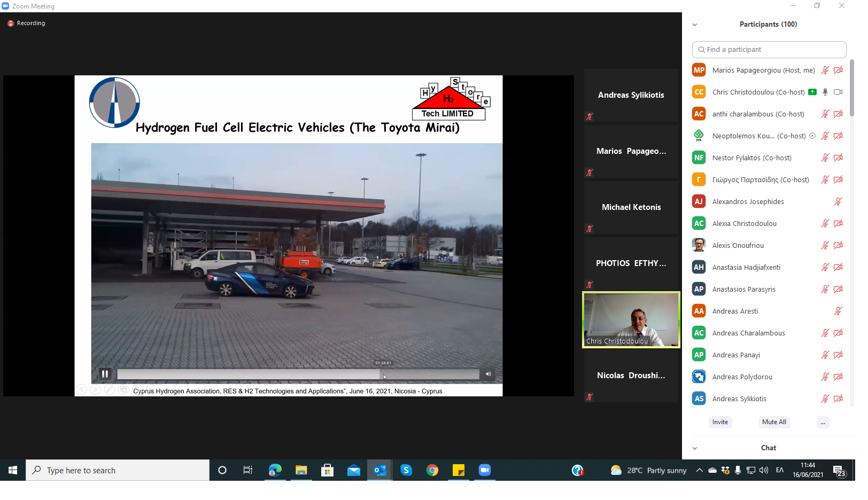Select participant Andreas Charalambous
Screen dimensions: 868x500
pos(768,333)
